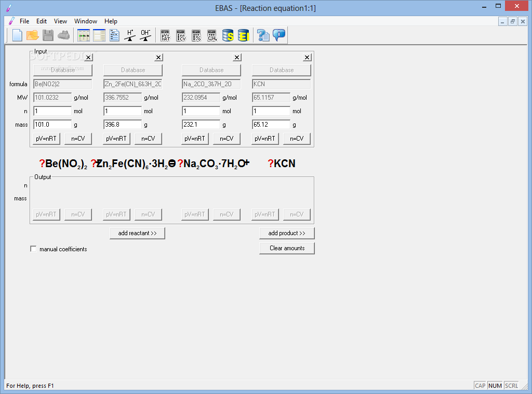Click the n mol field for Na2CO3

click(201, 111)
